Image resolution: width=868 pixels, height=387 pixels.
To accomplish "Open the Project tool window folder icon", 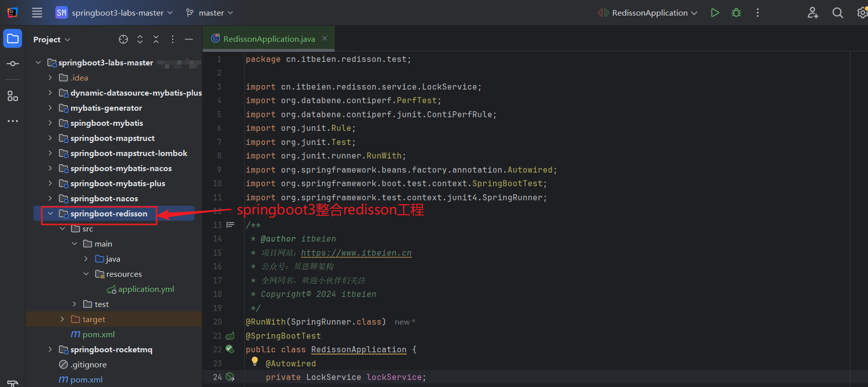I will [x=13, y=39].
